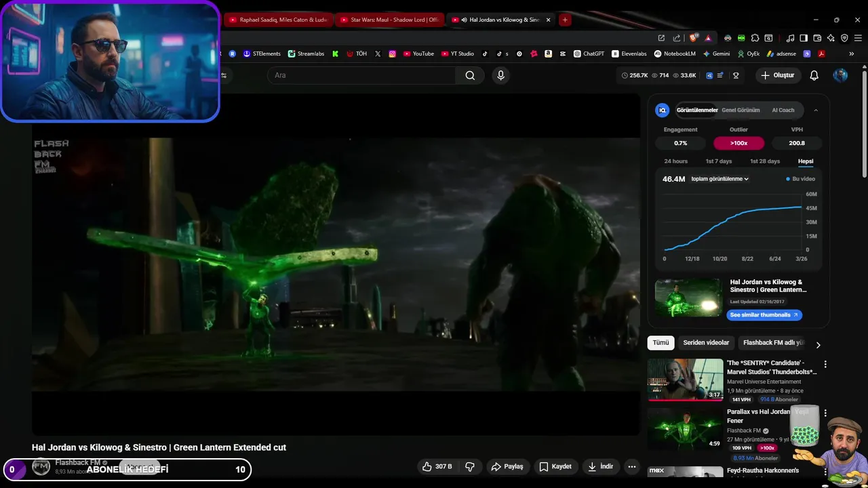Open a new browser tab
Screen dimensions: 868x488
click(564, 20)
